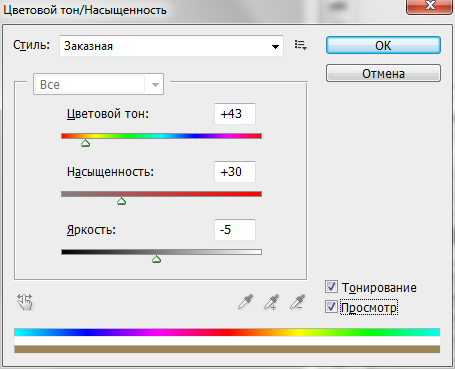
Task: Activate the on-image adjustment hand tool
Action: [x=25, y=302]
